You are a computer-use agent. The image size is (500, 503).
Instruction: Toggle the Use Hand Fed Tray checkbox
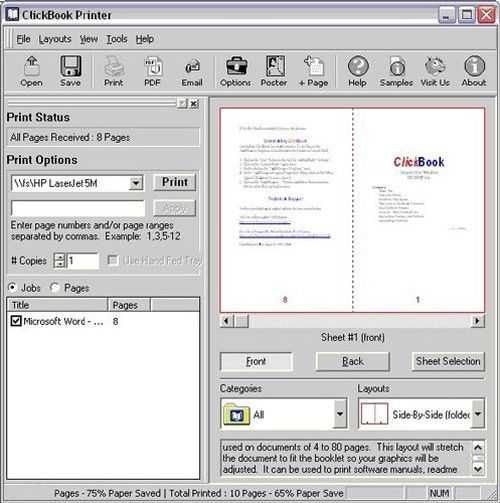click(x=113, y=260)
